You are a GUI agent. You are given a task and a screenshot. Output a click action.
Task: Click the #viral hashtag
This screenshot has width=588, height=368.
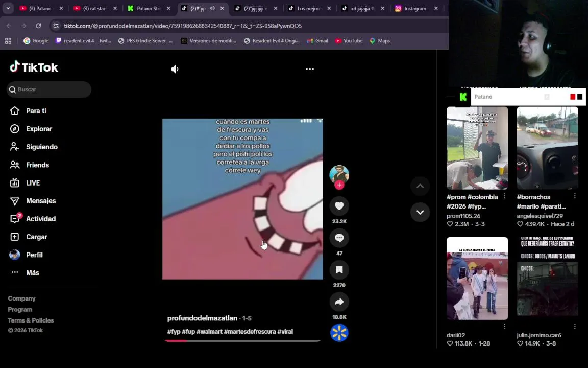tap(285, 332)
